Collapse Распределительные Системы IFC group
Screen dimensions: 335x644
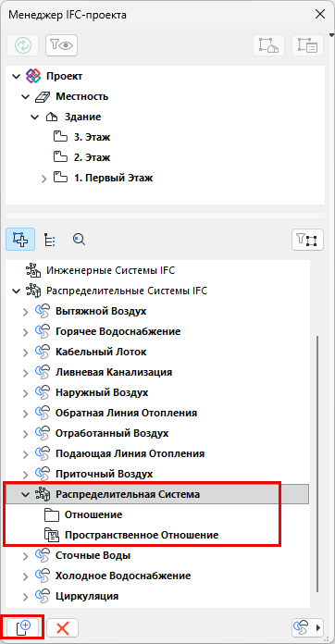pos(17,291)
